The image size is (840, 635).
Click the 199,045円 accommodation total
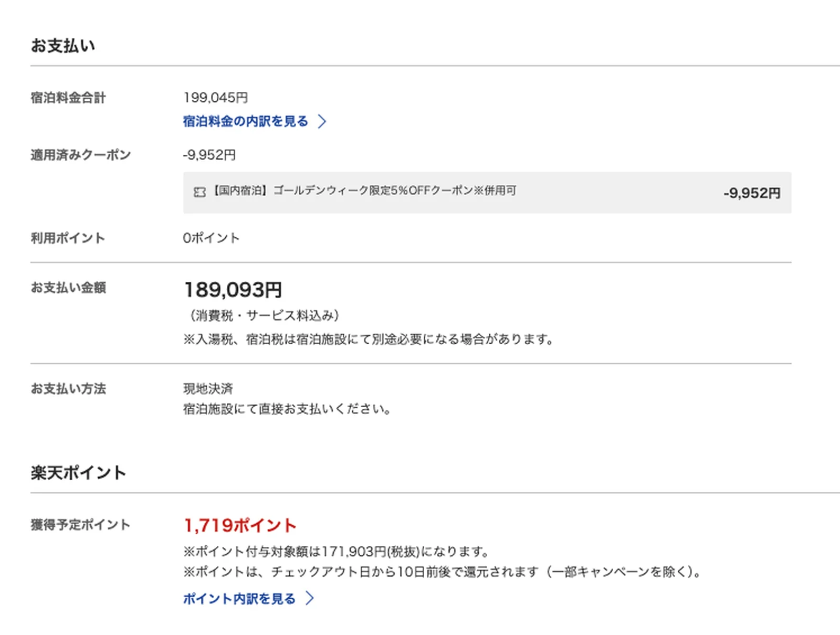click(215, 98)
